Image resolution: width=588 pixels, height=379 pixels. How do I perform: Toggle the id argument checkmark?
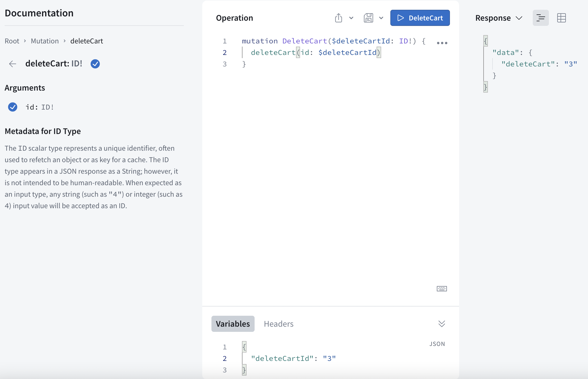(13, 107)
